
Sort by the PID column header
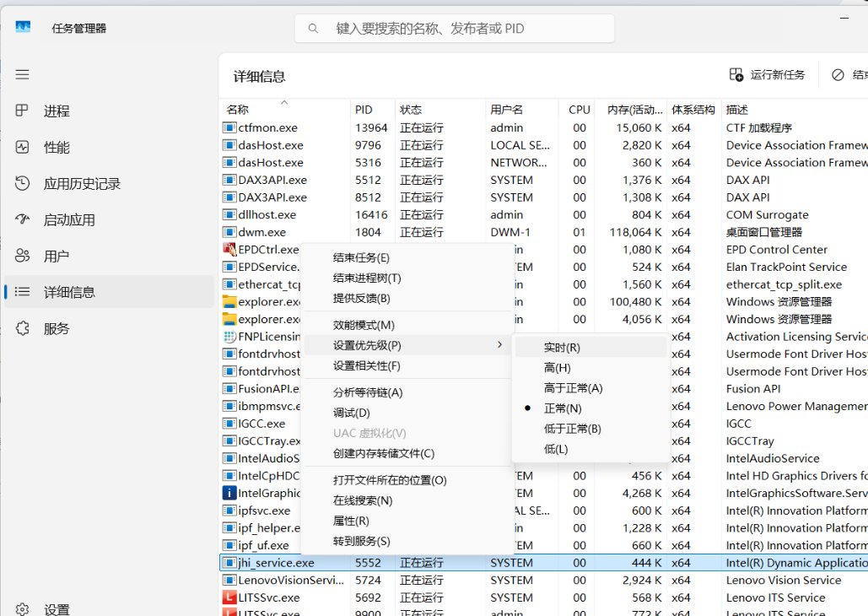(373, 110)
